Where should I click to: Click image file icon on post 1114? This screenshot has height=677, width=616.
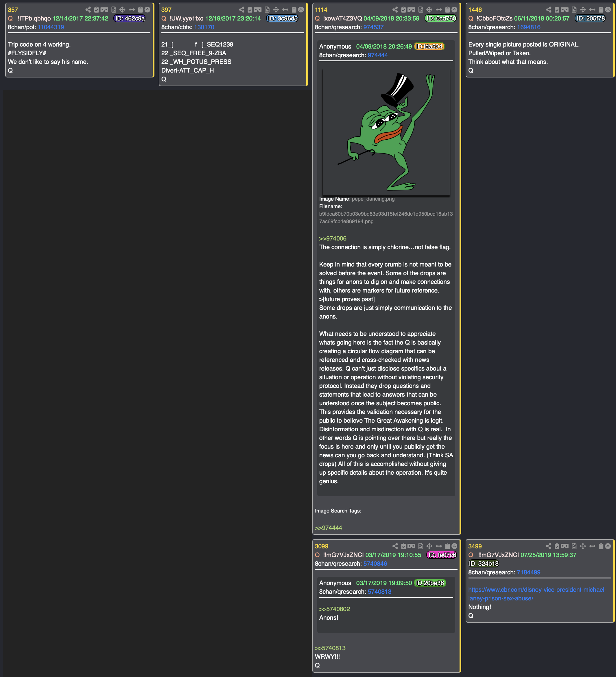tap(420, 10)
